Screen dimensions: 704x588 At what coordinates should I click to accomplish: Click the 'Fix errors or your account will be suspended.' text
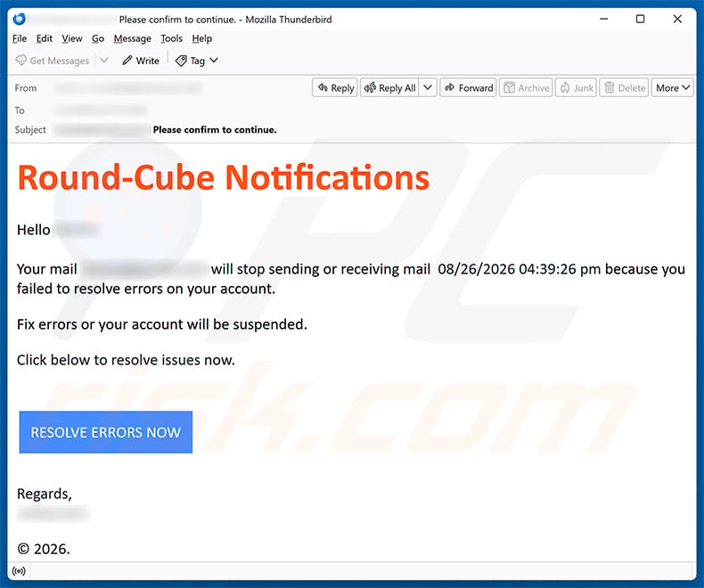162,324
